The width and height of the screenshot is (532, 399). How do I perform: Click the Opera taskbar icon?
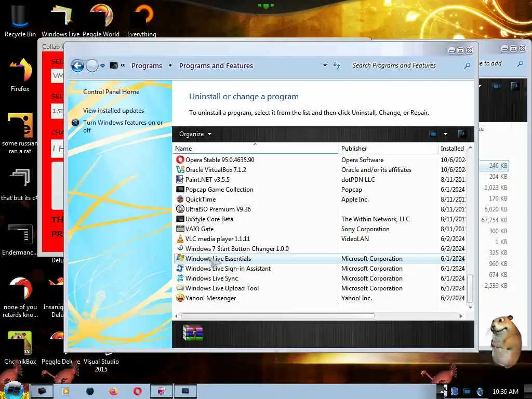click(x=137, y=391)
